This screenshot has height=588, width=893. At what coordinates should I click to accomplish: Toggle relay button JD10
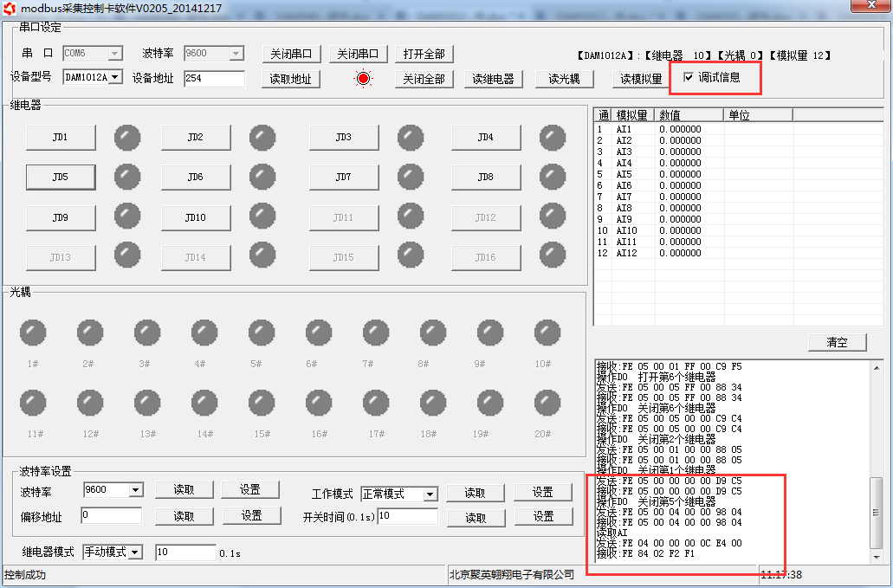coord(196,217)
